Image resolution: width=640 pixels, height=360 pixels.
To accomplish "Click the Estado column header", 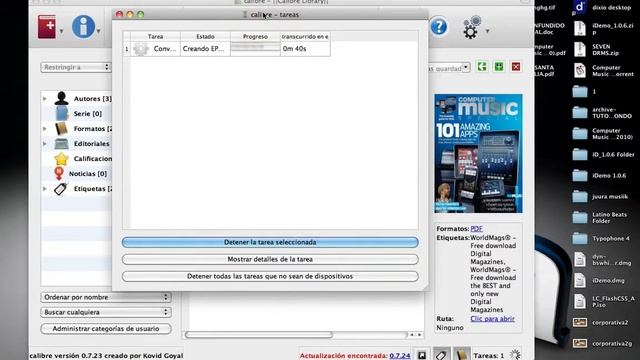I will click(x=205, y=36).
